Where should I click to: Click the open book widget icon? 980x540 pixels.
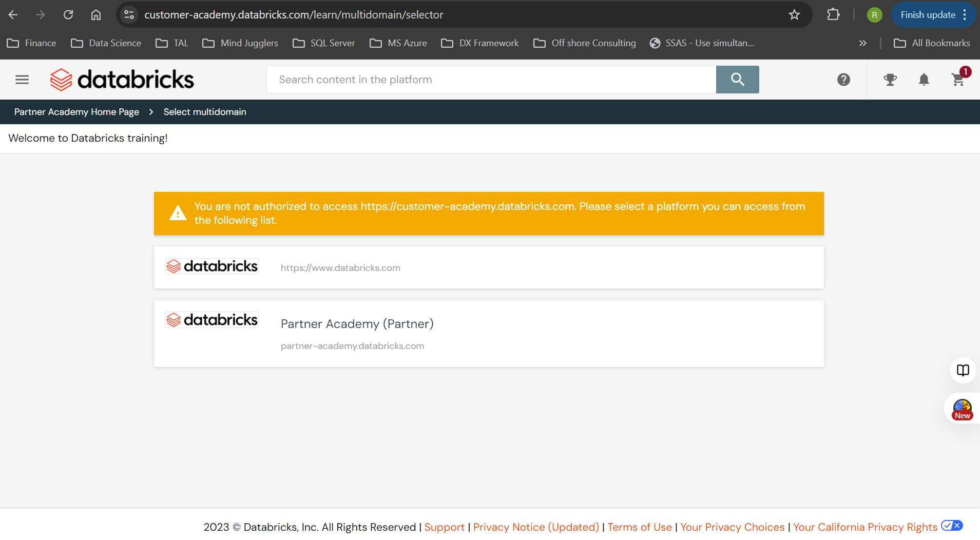point(963,370)
